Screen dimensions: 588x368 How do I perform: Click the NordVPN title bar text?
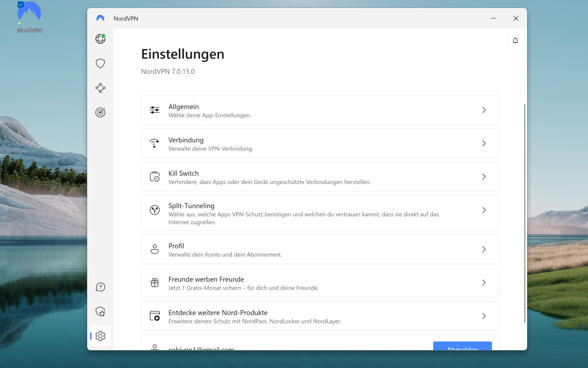126,19
